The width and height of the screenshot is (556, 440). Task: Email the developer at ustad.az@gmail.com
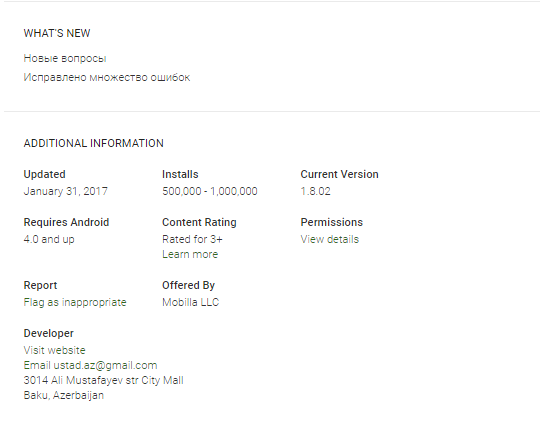(90, 365)
